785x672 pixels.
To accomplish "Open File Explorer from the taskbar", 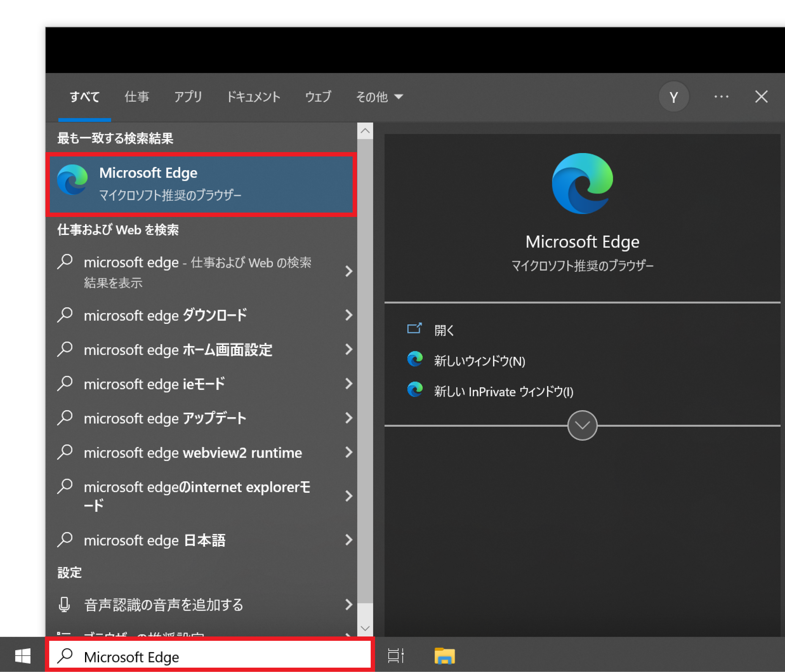I will [x=445, y=656].
